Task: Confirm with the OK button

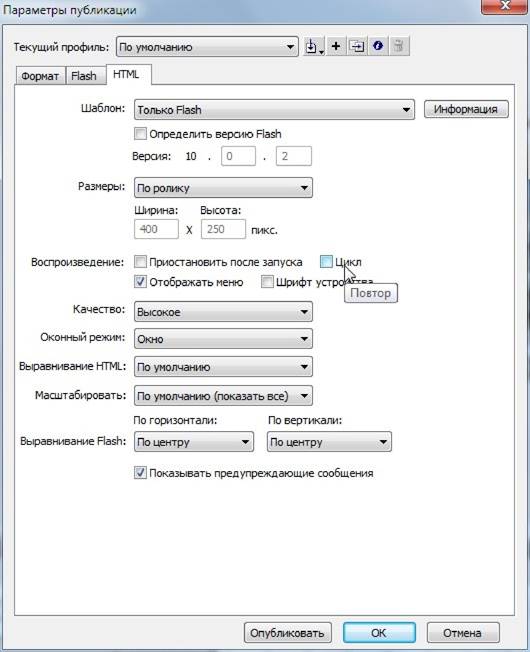Action: [x=379, y=633]
